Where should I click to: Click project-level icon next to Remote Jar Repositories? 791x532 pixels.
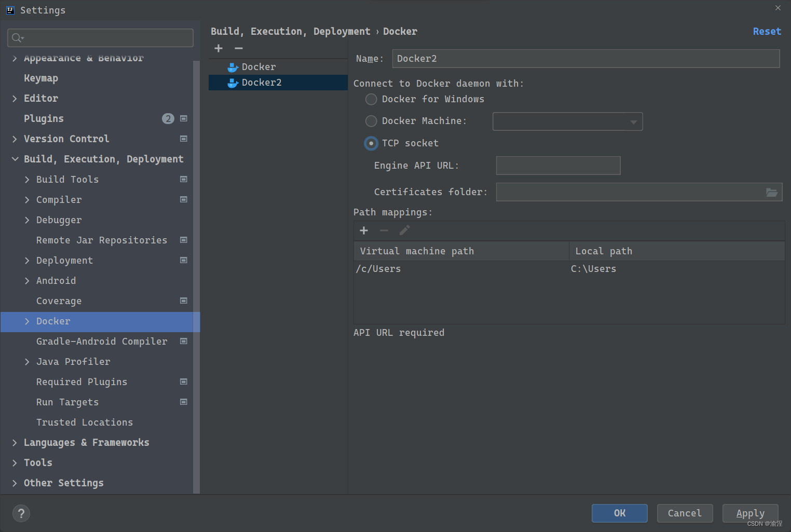(183, 240)
